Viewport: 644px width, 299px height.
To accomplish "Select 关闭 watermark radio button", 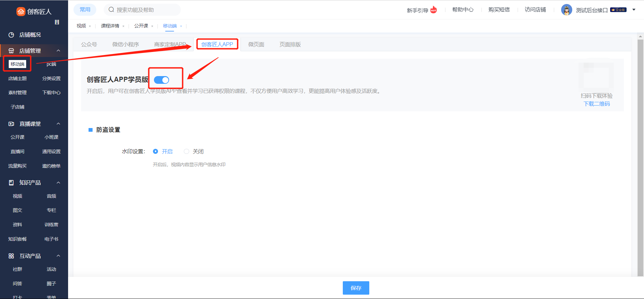I will coord(186,152).
